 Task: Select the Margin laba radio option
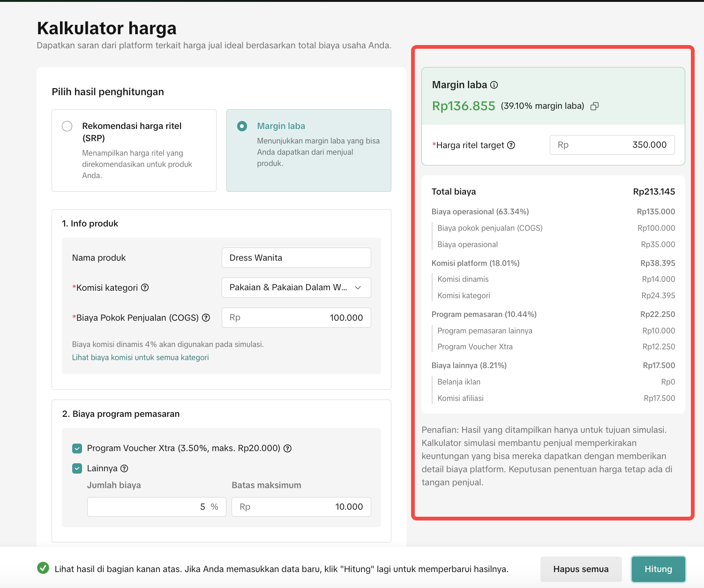click(x=242, y=126)
